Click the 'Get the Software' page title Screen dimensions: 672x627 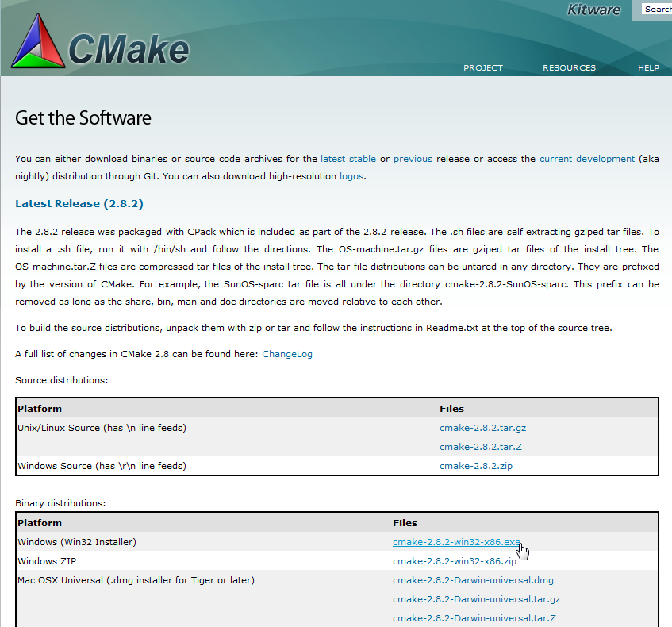(x=83, y=118)
